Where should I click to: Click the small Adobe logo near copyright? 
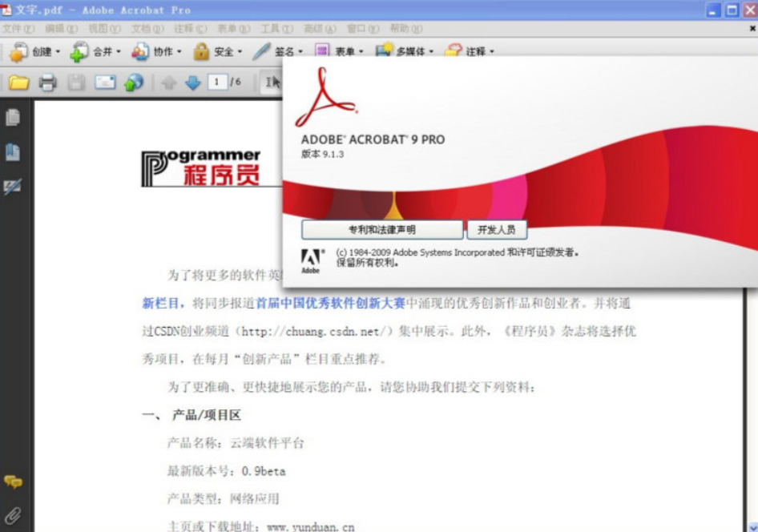pos(312,261)
